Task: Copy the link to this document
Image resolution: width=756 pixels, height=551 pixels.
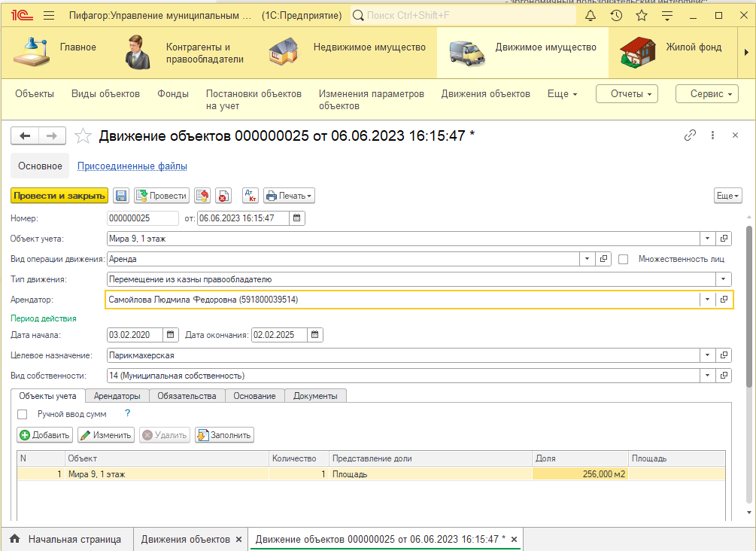Action: pyautogui.click(x=690, y=135)
